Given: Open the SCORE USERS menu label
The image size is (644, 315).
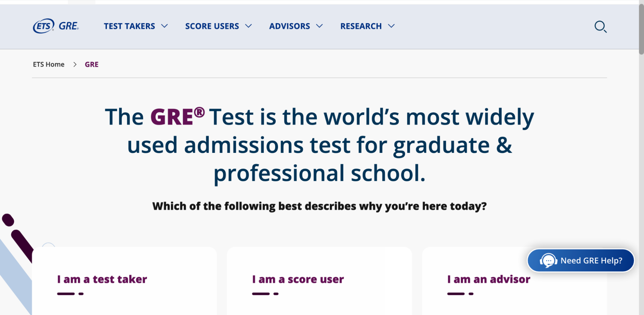Looking at the screenshot, I should click(x=212, y=26).
